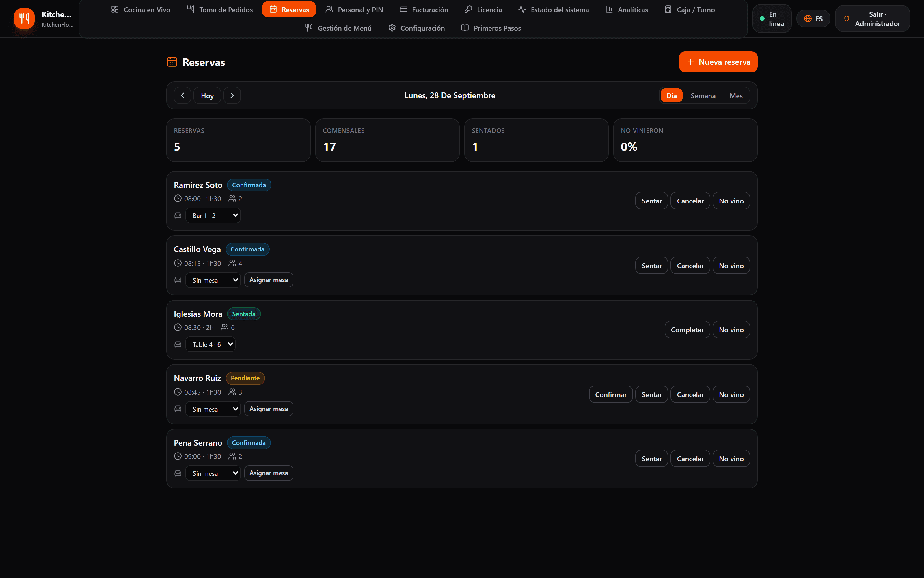
Task: Open Toma de Pedidos page
Action: click(x=220, y=10)
